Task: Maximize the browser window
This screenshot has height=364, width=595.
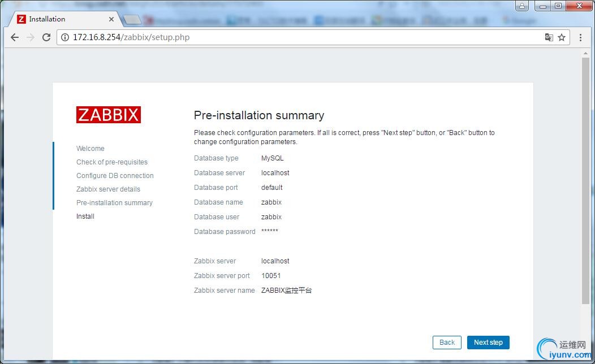Action: coord(558,6)
